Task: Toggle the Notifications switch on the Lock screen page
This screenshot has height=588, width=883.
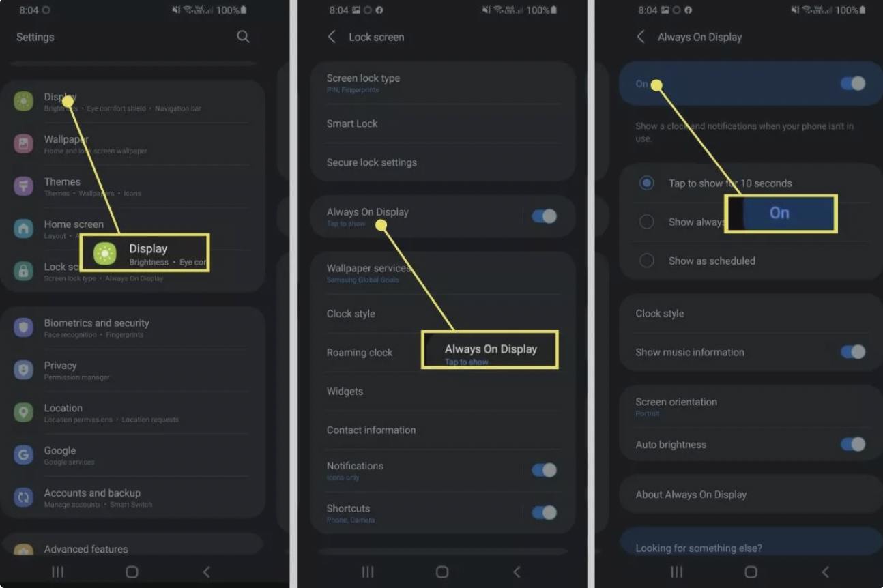Action: (x=545, y=470)
